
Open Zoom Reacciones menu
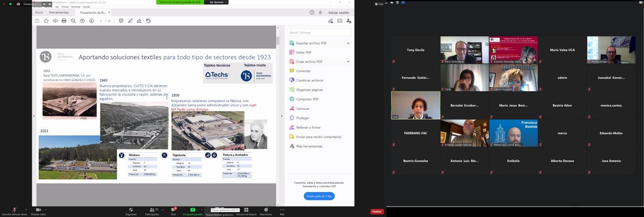tap(266, 210)
